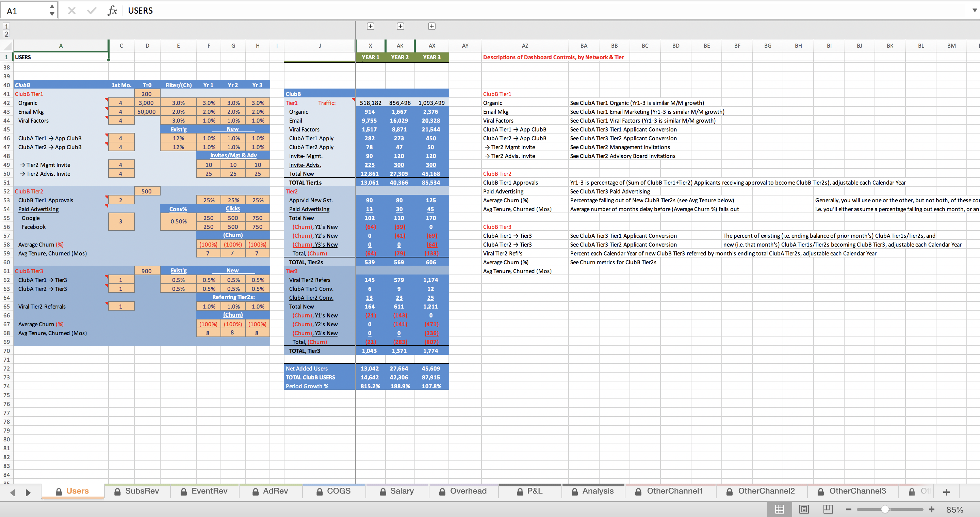Confirm formula entry with checkmark icon
The height and width of the screenshot is (517, 980).
pos(92,11)
